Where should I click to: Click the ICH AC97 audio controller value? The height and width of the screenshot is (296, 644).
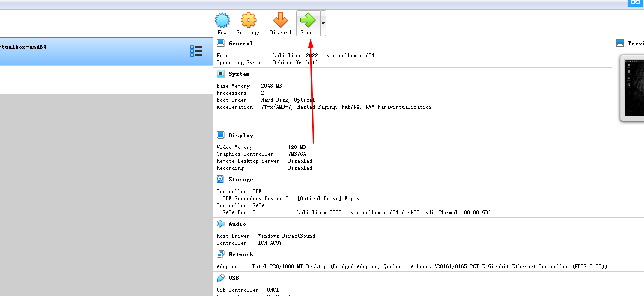pos(270,243)
